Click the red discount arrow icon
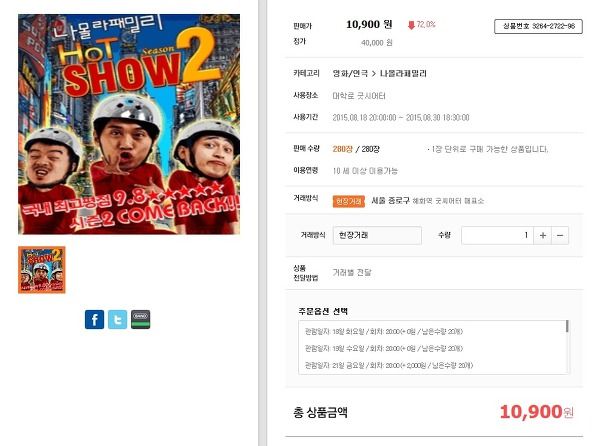This screenshot has width=600, height=446. point(411,25)
